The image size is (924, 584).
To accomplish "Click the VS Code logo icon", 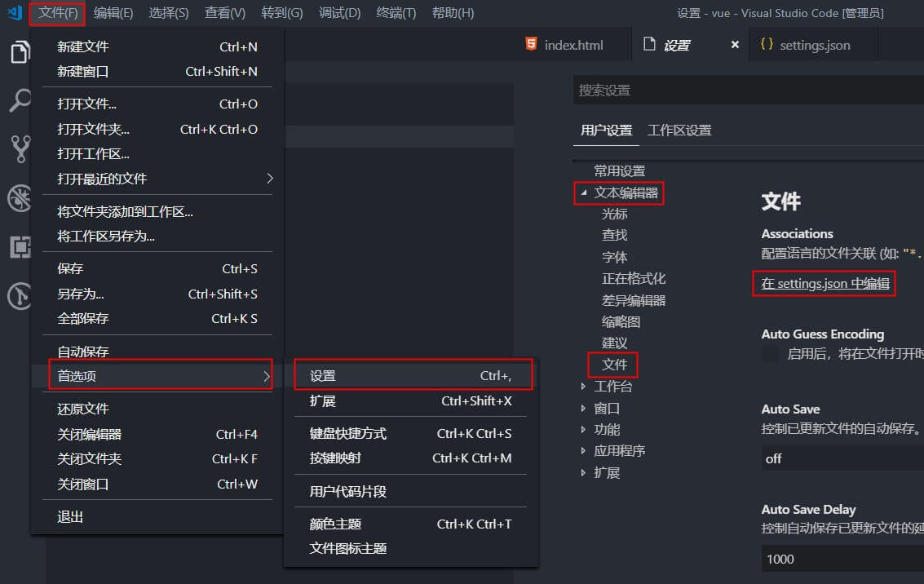I will (x=14, y=13).
